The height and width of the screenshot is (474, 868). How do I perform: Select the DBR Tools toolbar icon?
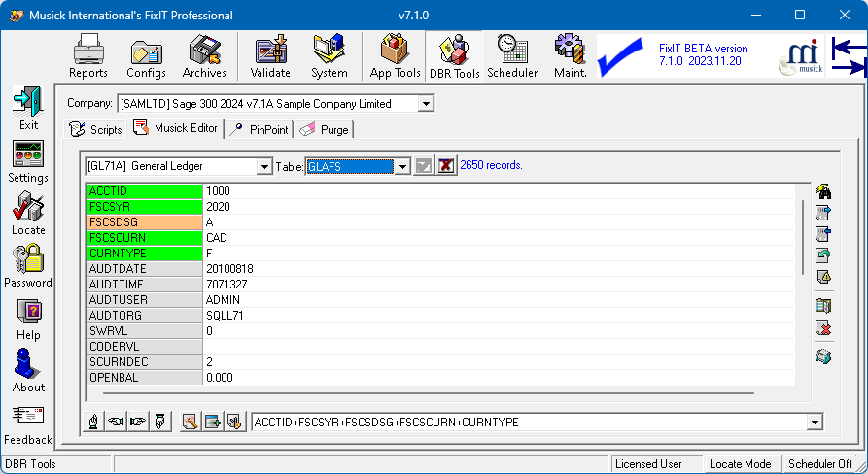pos(455,56)
